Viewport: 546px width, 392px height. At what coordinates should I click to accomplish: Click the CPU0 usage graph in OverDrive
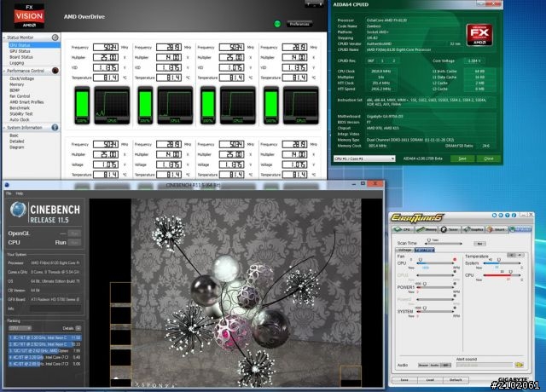pos(112,105)
